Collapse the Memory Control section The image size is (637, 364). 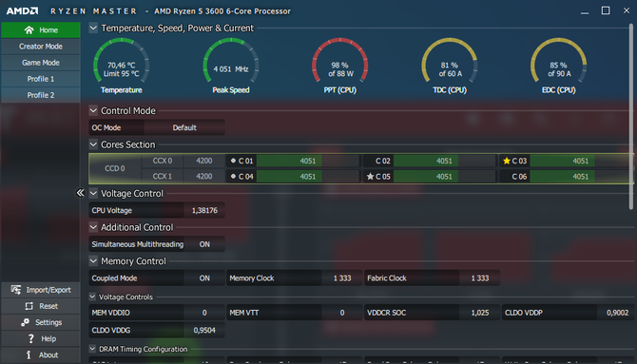93,260
